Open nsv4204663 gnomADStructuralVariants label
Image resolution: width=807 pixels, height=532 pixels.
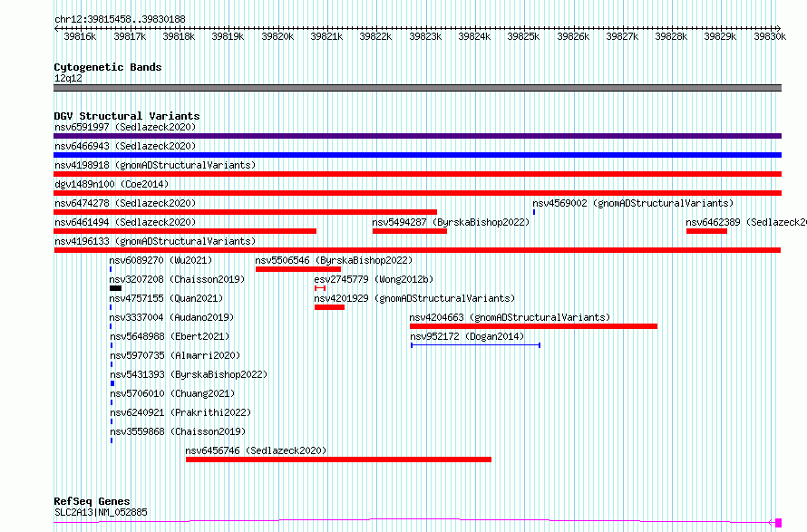[x=510, y=317]
